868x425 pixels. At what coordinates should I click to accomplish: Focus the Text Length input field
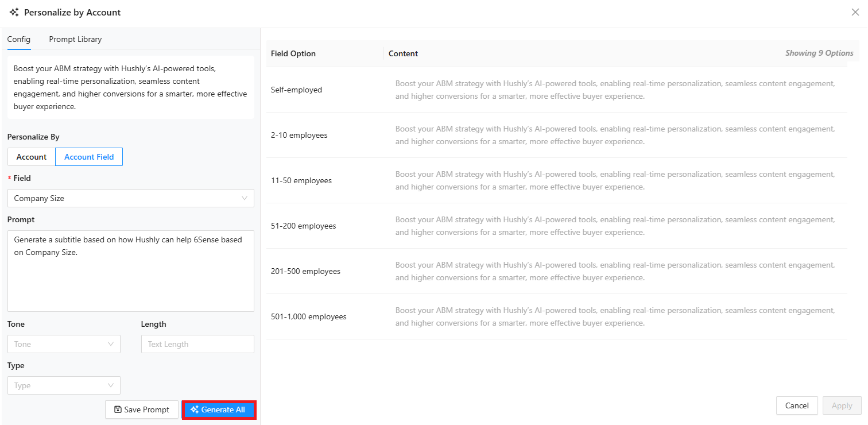pos(197,344)
